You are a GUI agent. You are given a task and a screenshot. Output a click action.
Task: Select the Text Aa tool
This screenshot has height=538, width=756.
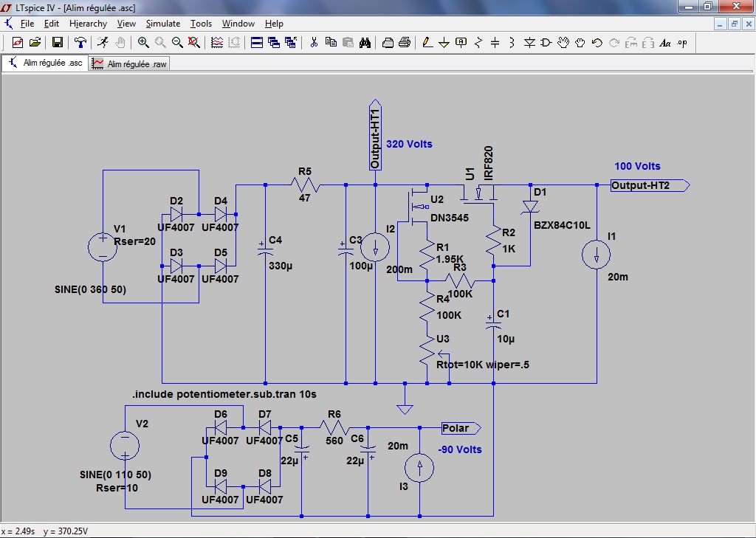coord(665,43)
